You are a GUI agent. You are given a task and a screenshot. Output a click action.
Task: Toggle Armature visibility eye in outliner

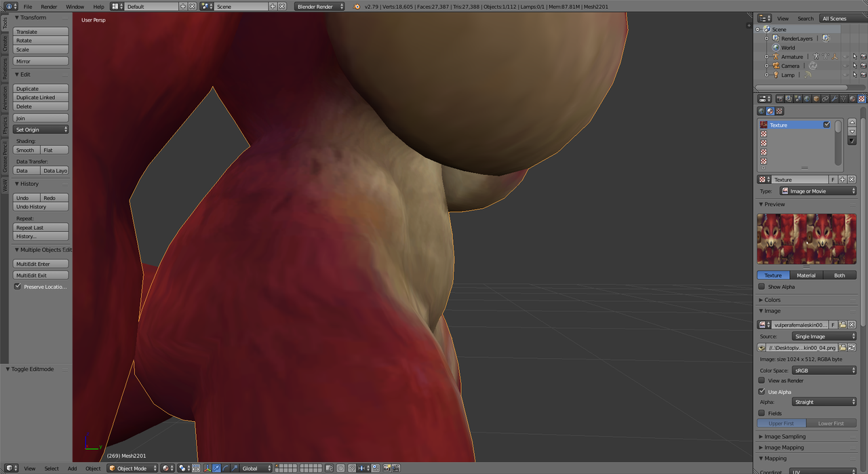point(845,57)
